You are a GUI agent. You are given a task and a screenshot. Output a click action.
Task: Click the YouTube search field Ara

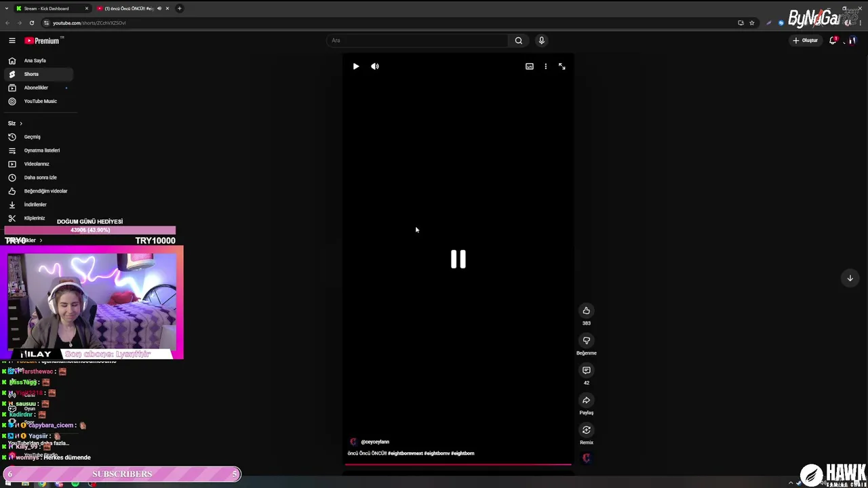(x=417, y=41)
